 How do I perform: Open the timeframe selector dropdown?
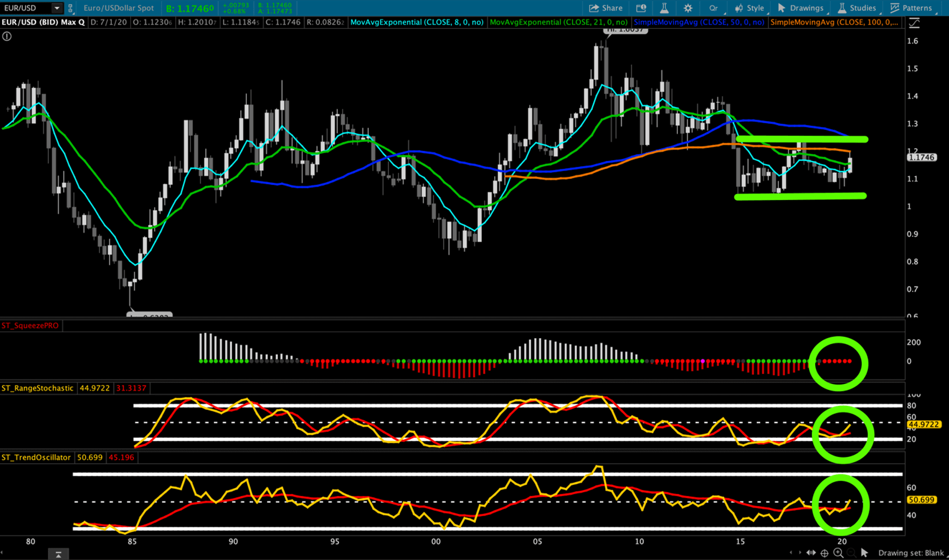(713, 8)
